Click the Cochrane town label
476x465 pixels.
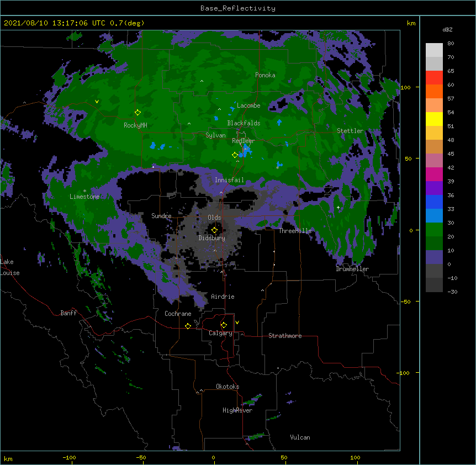point(178,314)
